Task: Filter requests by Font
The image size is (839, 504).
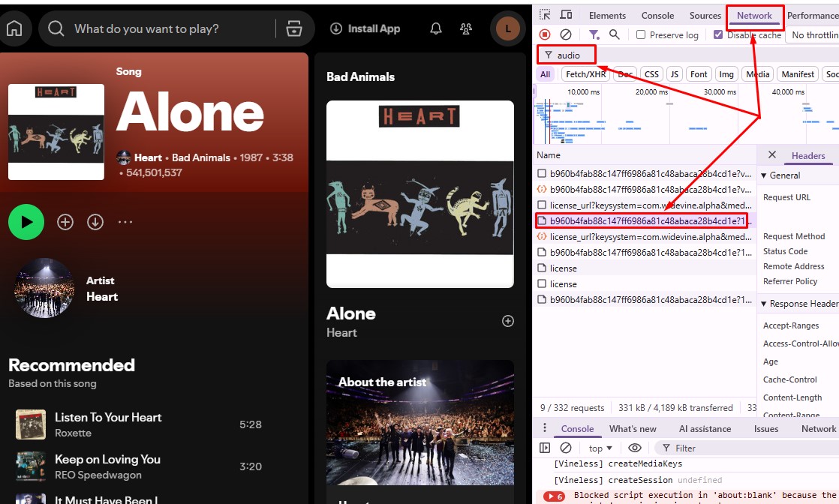Action: 698,74
